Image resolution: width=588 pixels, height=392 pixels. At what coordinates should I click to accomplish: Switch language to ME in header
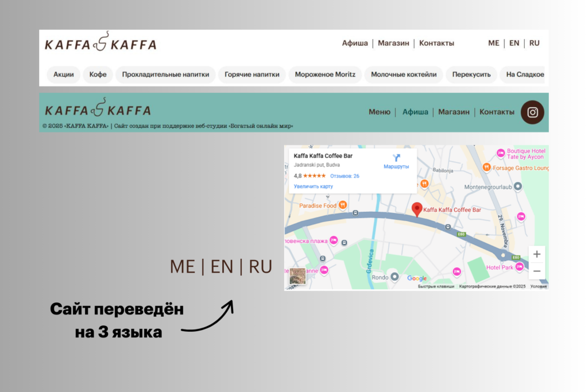coord(493,43)
